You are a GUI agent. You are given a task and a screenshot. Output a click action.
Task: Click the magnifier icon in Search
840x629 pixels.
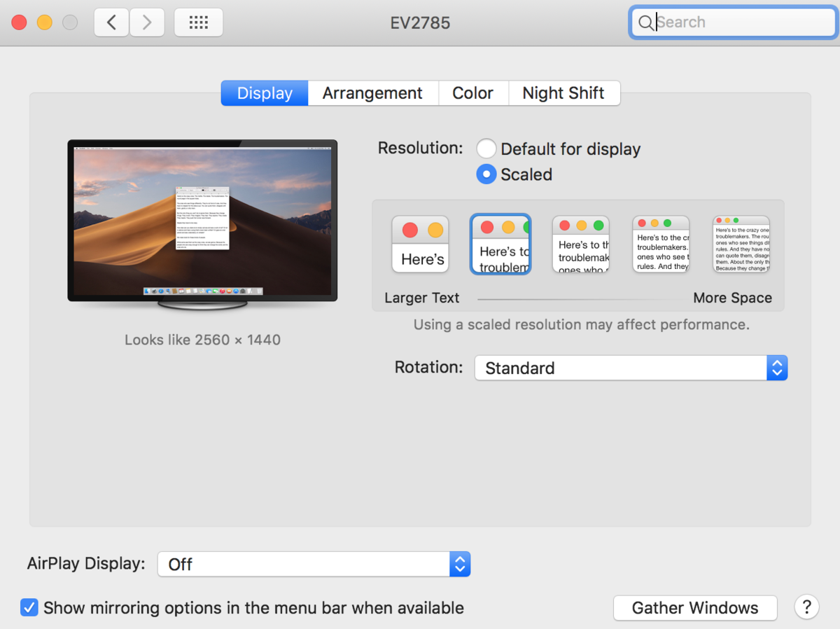click(x=645, y=22)
